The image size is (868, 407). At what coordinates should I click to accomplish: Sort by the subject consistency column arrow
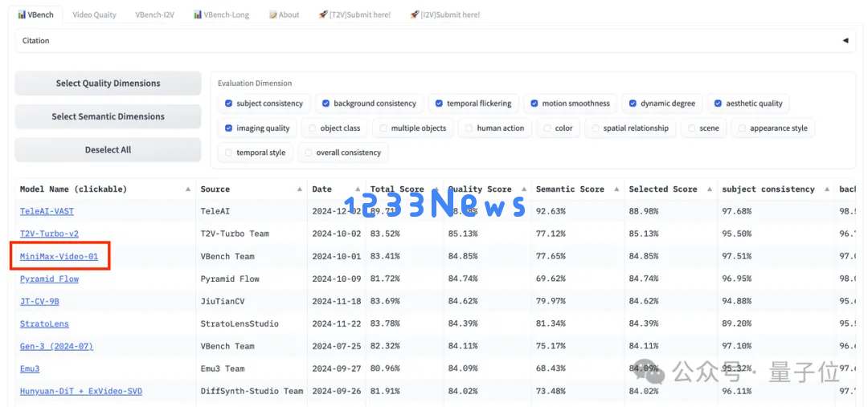pyautogui.click(x=826, y=189)
